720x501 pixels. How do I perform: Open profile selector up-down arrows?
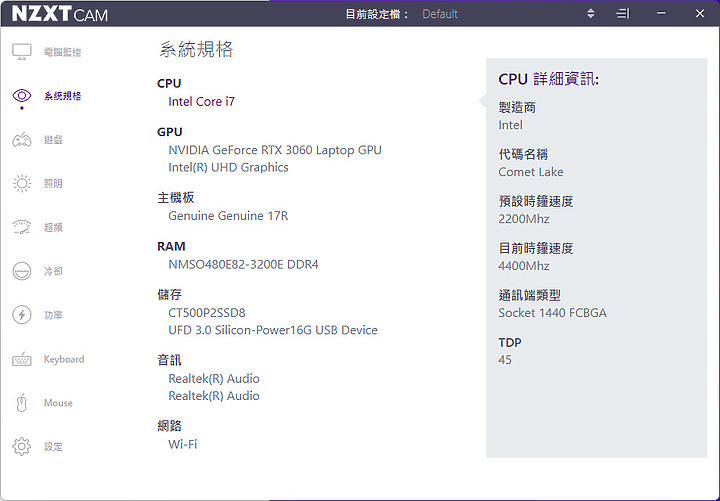tap(591, 14)
